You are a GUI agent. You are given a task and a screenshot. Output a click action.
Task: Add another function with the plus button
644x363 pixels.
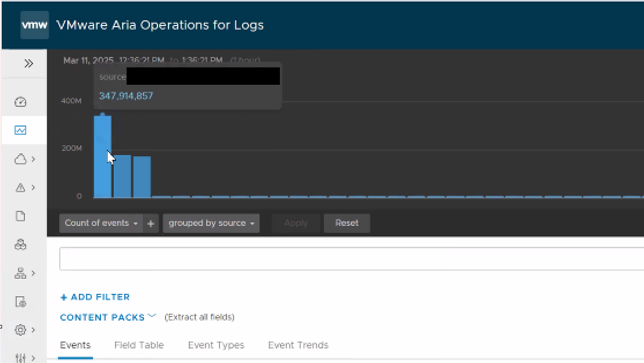pyautogui.click(x=151, y=224)
